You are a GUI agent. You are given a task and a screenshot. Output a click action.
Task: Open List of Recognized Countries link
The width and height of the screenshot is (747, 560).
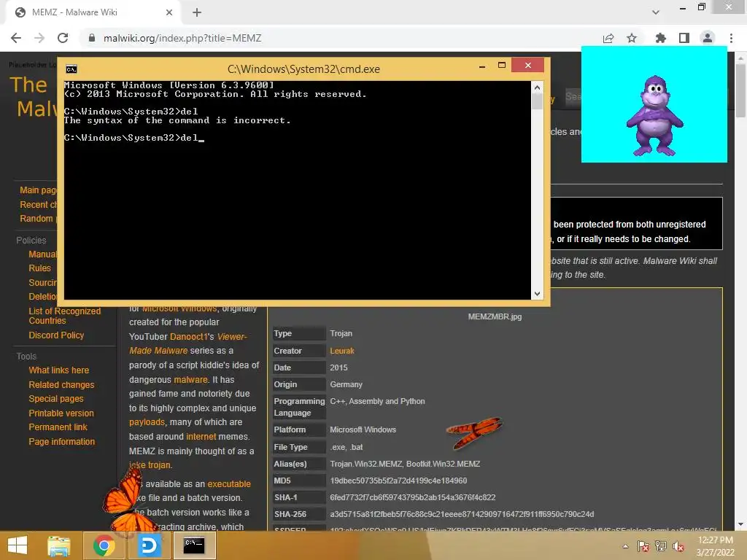64,316
